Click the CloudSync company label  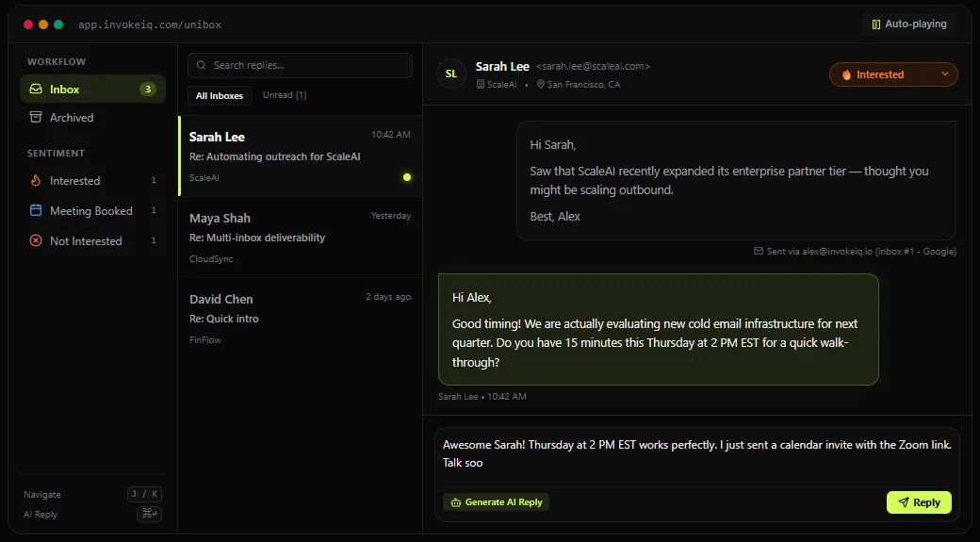point(211,259)
